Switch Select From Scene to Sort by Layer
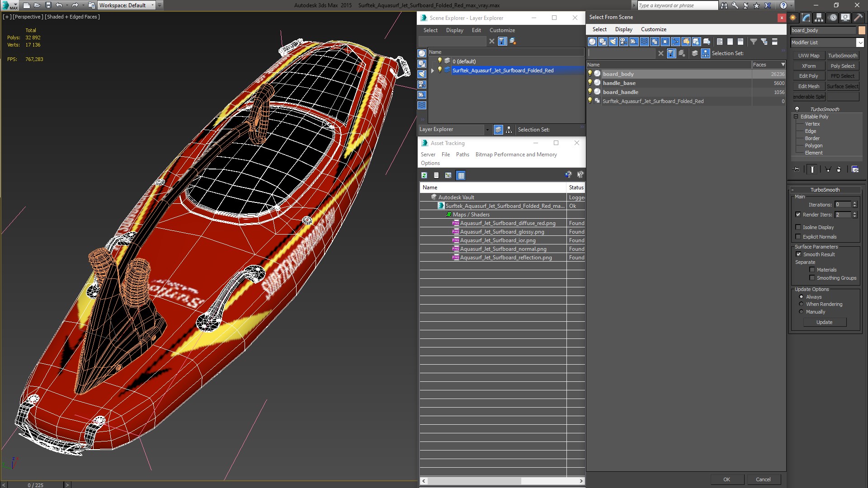This screenshot has width=868, height=488. point(695,53)
